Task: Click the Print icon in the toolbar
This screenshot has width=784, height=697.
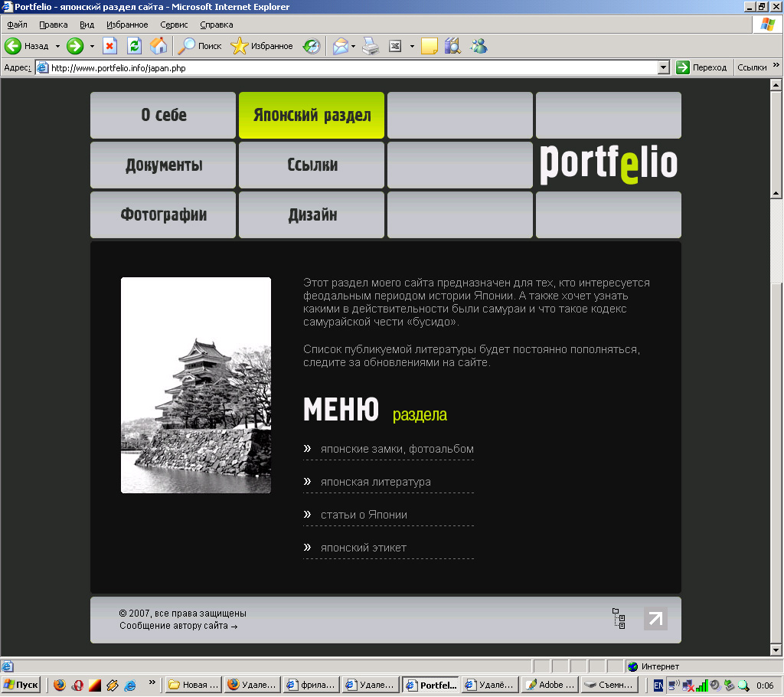Action: click(x=371, y=46)
